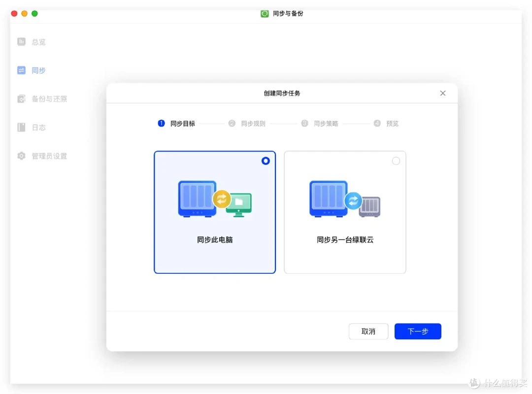The image size is (532, 394).
Task: Click the red close window button
Action: point(14,14)
